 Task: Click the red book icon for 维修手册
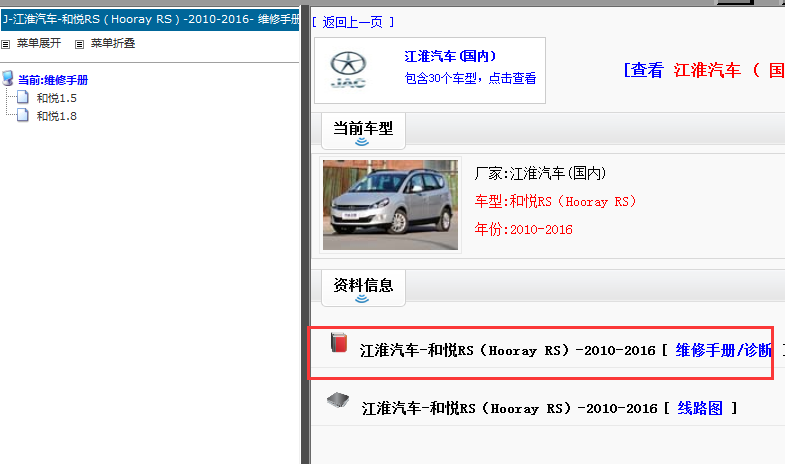[x=339, y=343]
